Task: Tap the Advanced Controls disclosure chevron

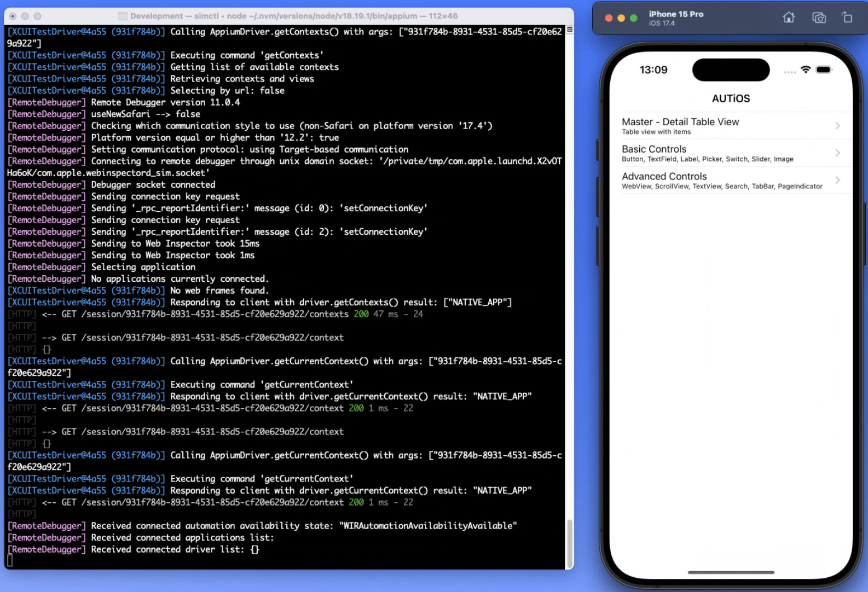Action: click(x=837, y=180)
